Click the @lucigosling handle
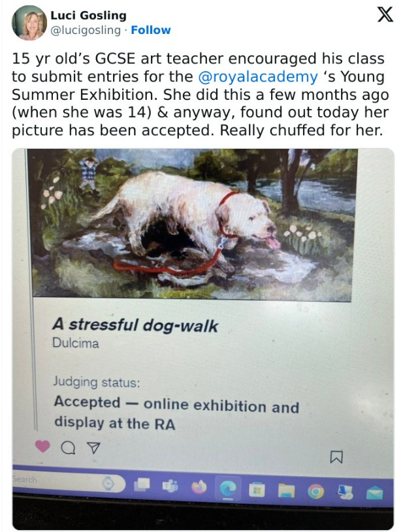Screen dimensions: 403x532 [85, 30]
